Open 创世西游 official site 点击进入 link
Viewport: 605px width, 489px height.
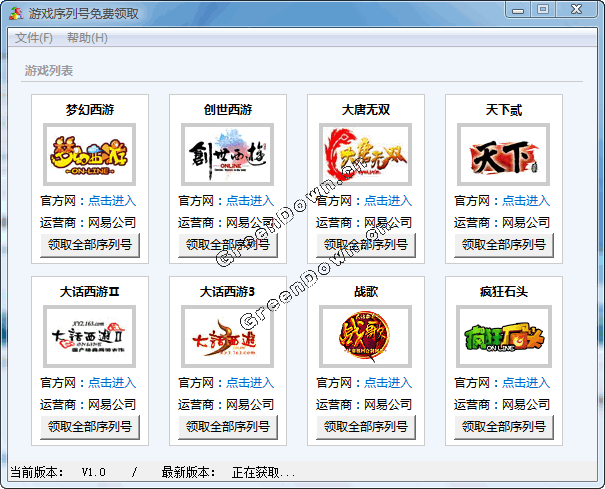click(250, 201)
